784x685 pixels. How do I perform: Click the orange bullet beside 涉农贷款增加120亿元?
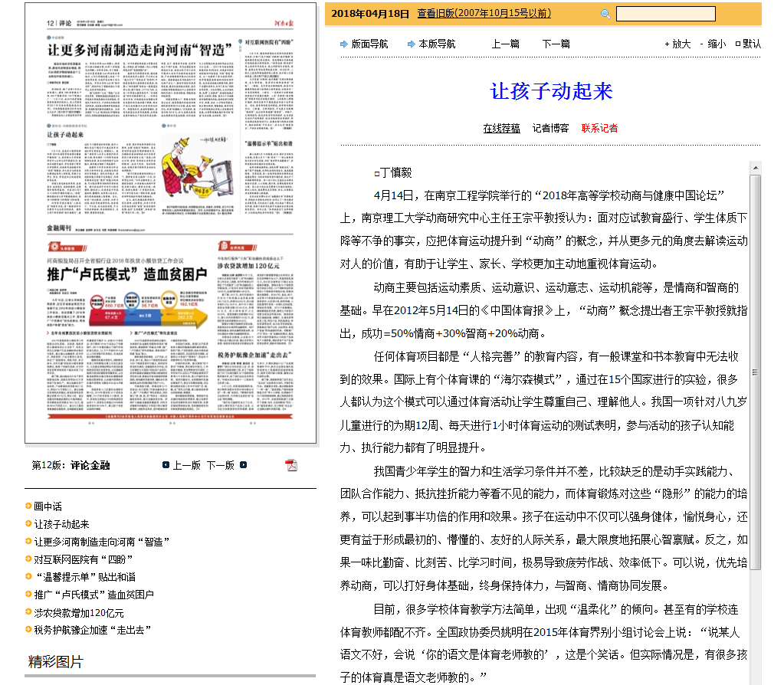click(28, 613)
